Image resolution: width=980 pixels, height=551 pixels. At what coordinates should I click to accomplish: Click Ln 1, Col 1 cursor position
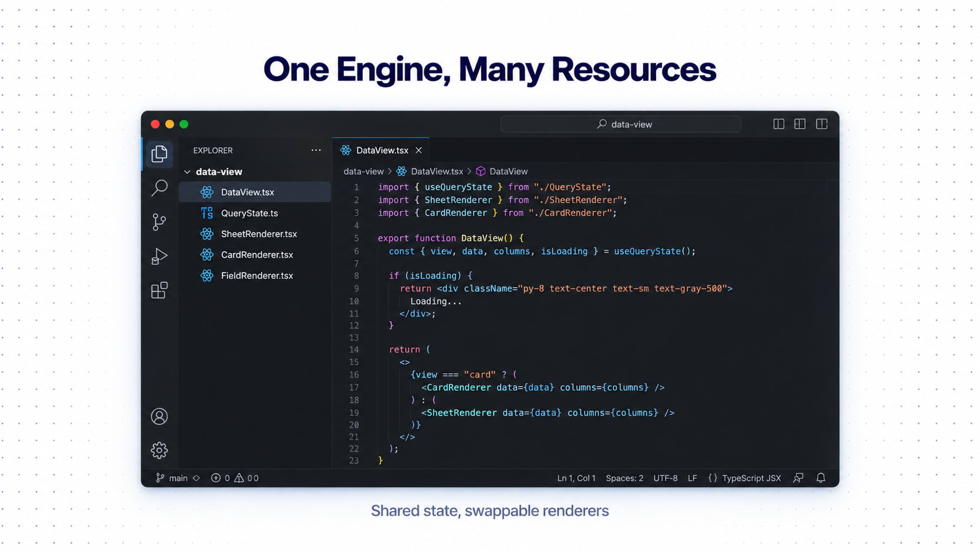576,478
